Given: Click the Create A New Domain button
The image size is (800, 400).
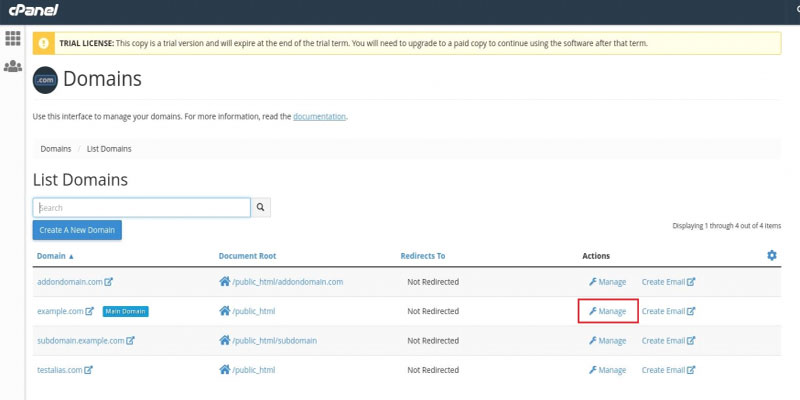Looking at the screenshot, I should [x=77, y=231].
